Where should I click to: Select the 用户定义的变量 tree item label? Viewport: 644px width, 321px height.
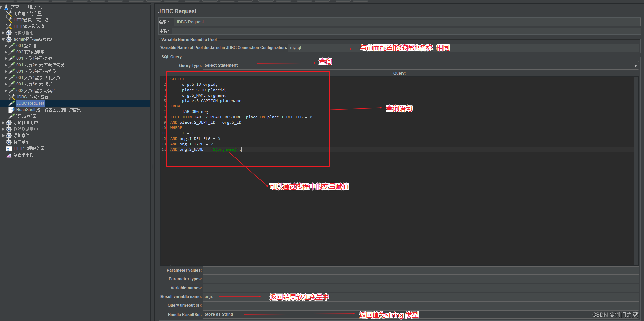(27, 14)
